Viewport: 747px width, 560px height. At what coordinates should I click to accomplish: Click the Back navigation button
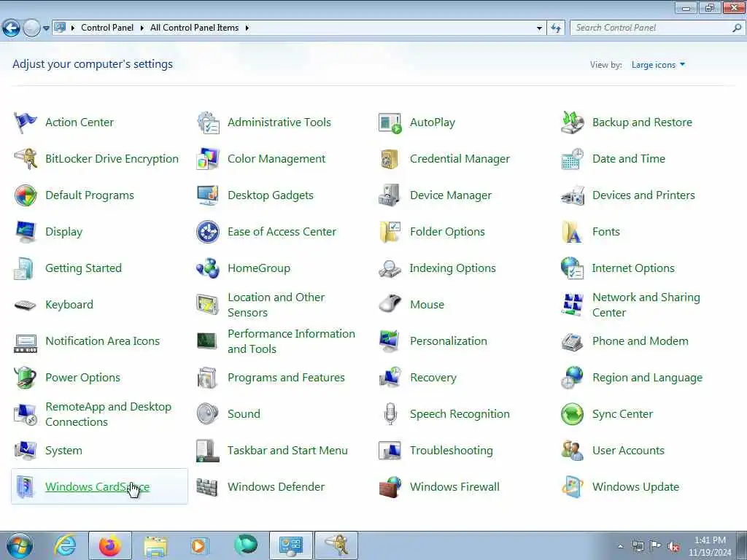pyautogui.click(x=11, y=28)
